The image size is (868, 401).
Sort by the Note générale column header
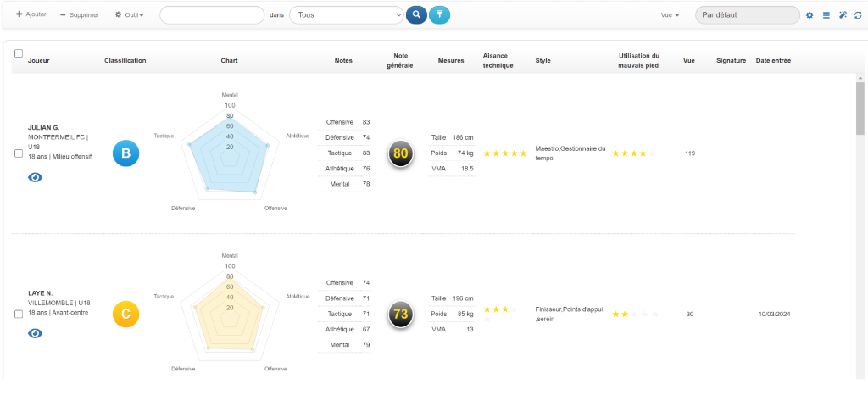click(401, 60)
